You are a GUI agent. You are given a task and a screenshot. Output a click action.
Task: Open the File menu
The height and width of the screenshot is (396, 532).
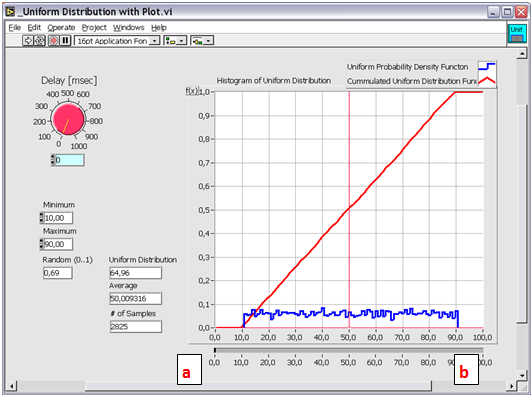(x=15, y=27)
